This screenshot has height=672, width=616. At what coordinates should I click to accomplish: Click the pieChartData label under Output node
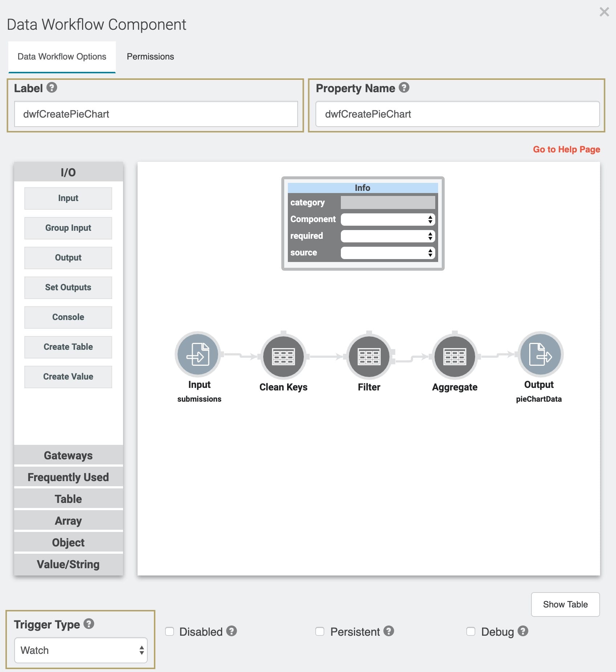click(539, 399)
